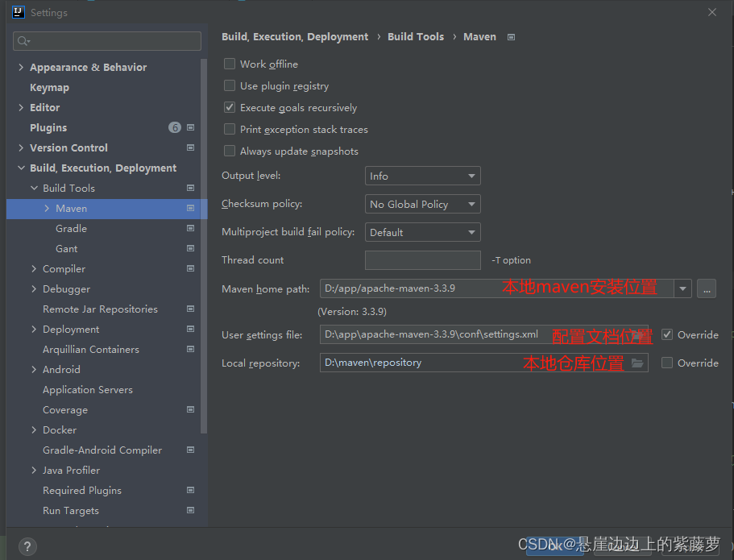The image size is (734, 560).
Task: Click the project-level icon beside Run Targets
Action: (x=190, y=510)
